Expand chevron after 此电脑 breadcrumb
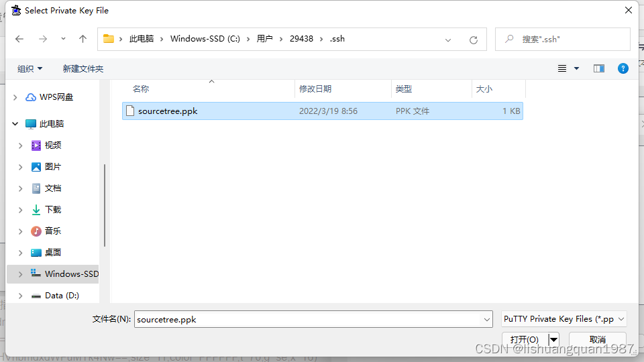 coord(162,39)
